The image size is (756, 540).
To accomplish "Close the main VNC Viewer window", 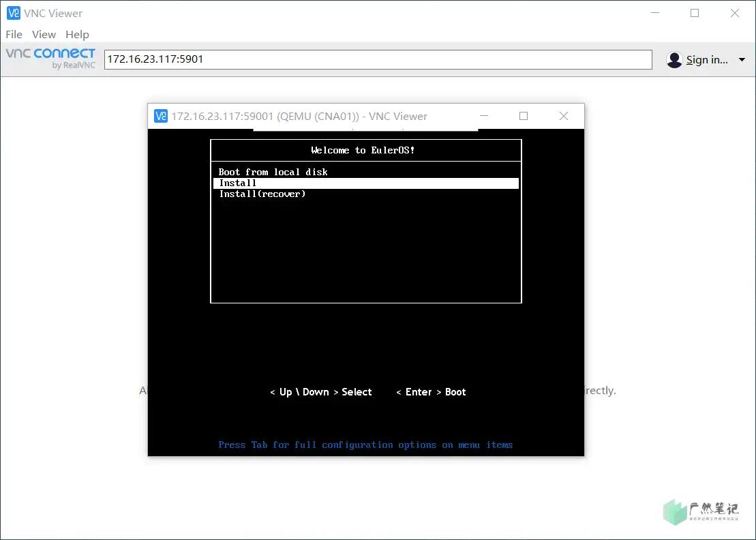I will tap(735, 13).
